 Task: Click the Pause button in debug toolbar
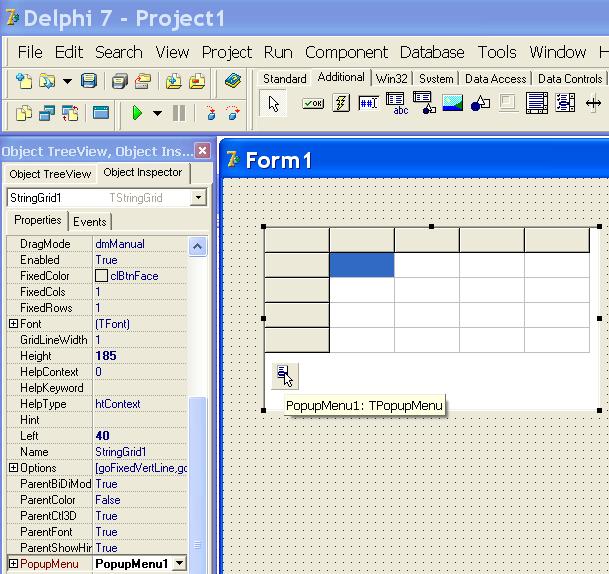point(179,113)
